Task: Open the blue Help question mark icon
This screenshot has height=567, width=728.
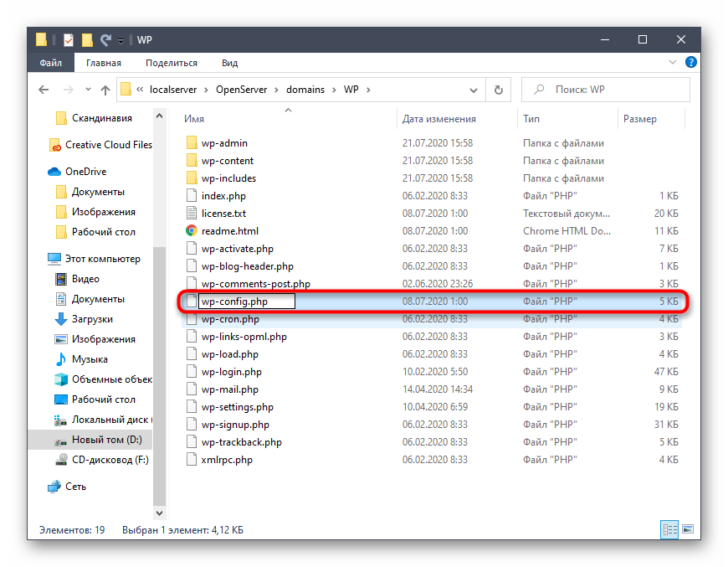Action: coord(691,62)
